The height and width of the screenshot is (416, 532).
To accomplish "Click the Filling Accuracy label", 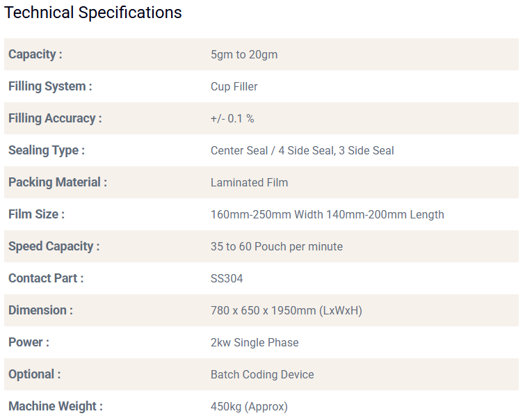I will point(55,118).
